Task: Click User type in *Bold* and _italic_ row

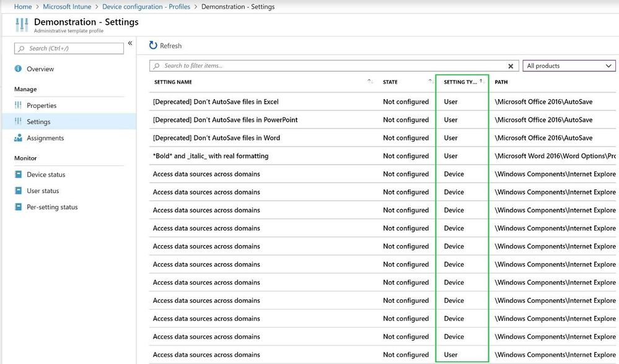Action: coord(450,156)
